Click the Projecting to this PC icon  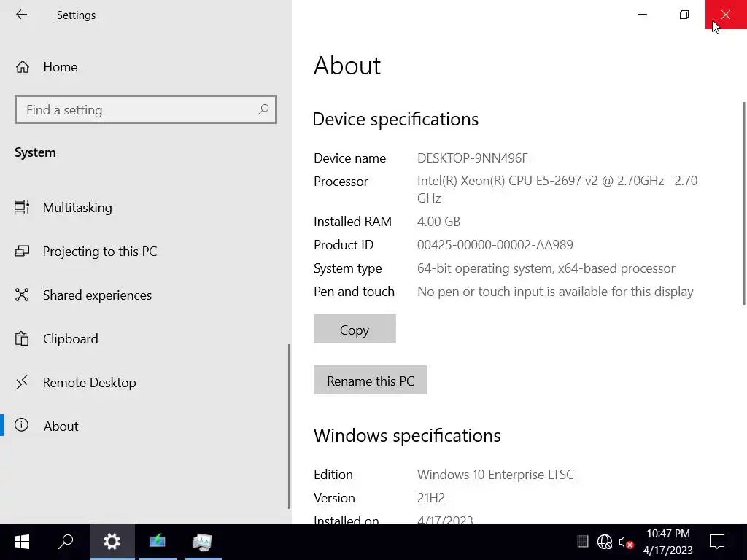(22, 251)
